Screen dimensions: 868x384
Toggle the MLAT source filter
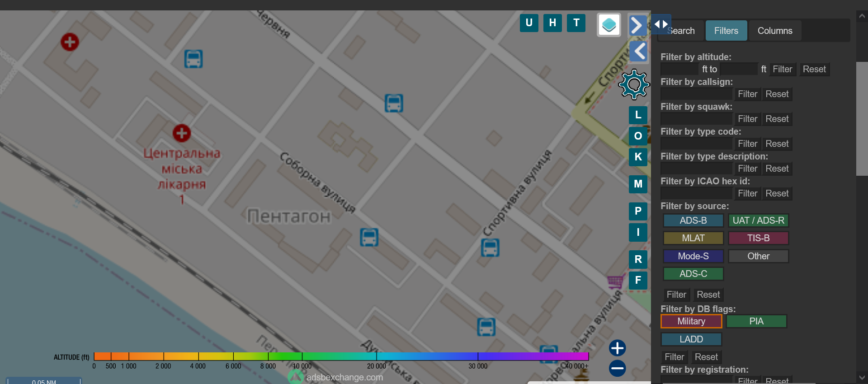click(693, 238)
